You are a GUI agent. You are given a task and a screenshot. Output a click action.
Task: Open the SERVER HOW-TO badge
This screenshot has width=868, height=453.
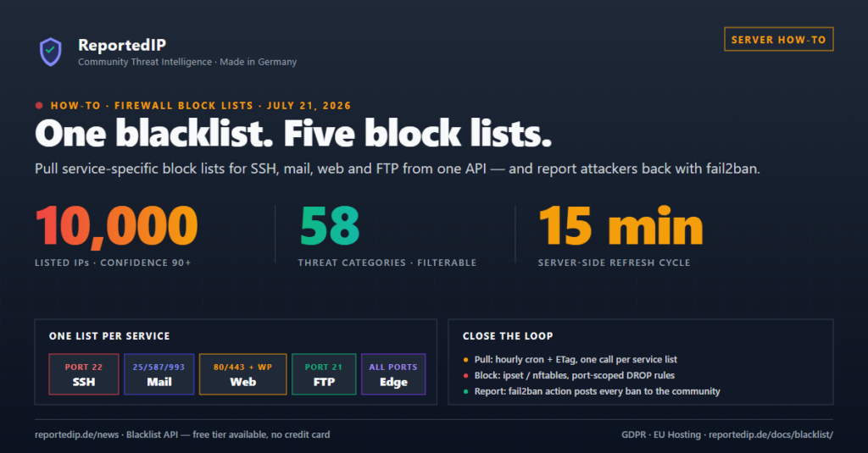tap(778, 39)
